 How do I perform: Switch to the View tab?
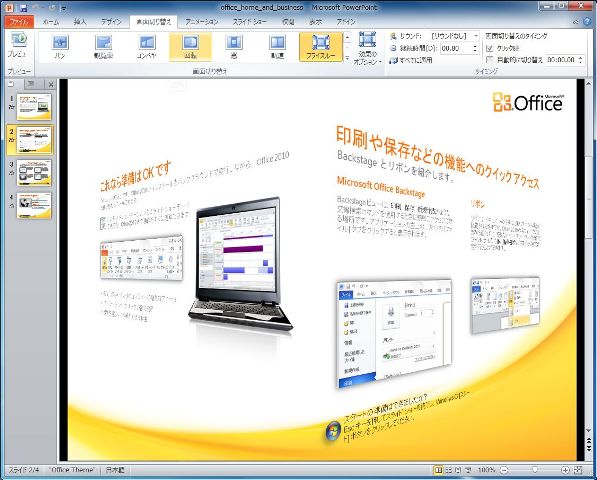click(x=316, y=22)
